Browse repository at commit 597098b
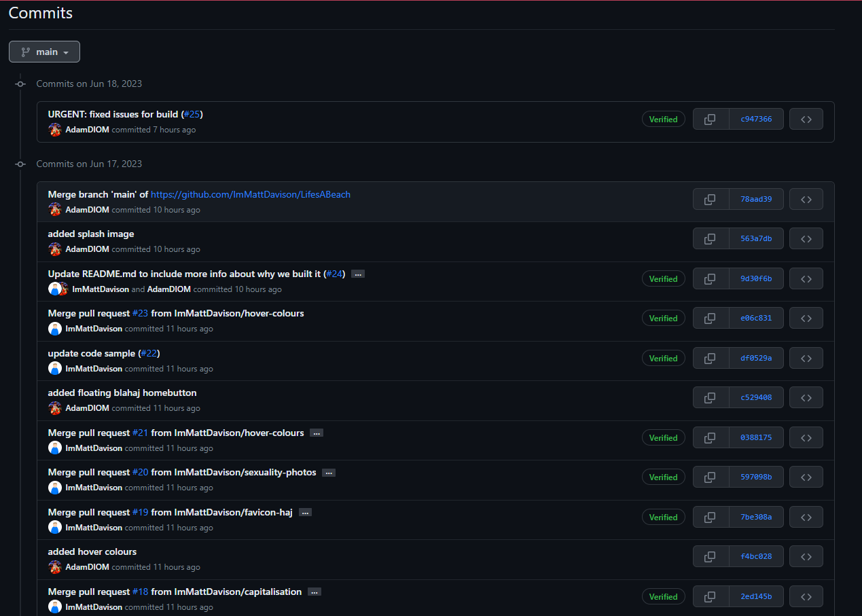Viewport: 862px width, 616px height. point(806,477)
